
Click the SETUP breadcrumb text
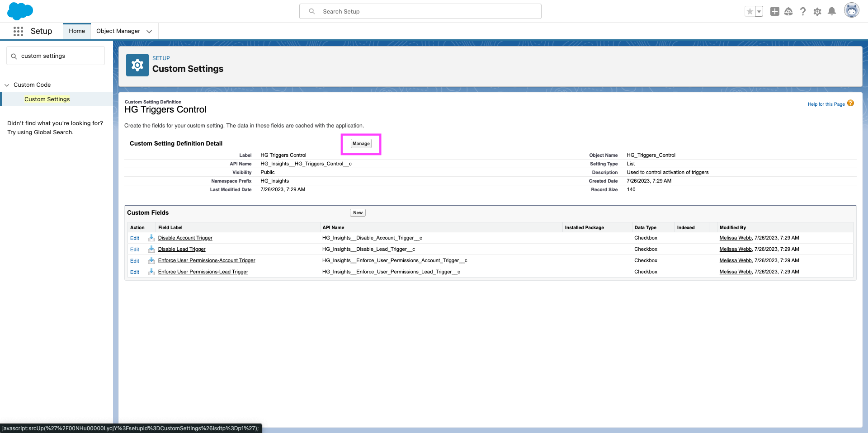point(161,58)
